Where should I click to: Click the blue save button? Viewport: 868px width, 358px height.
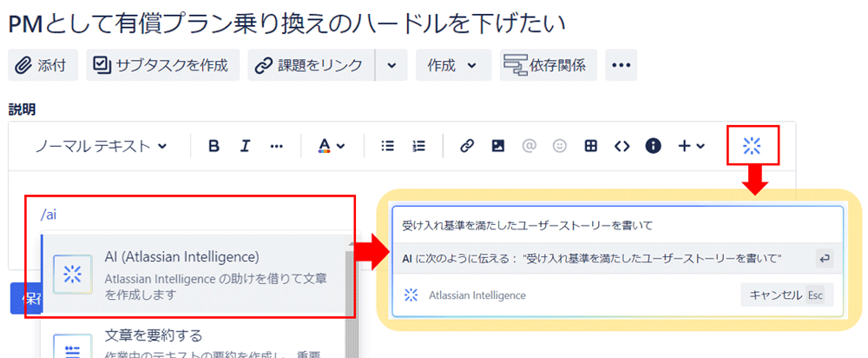(x=26, y=298)
